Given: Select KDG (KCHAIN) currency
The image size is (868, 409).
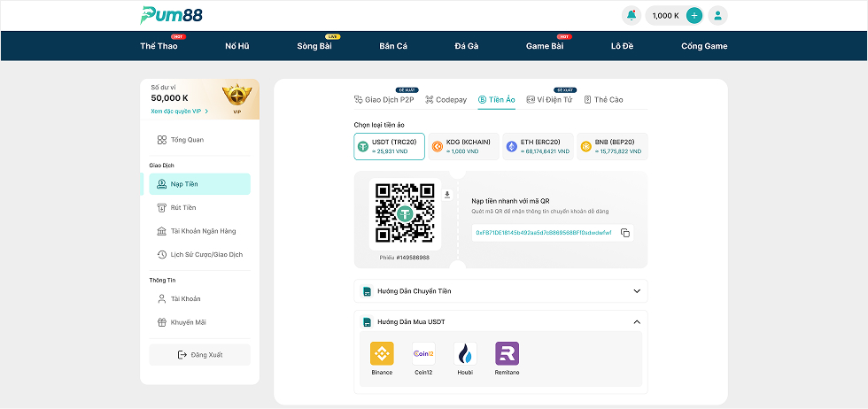Looking at the screenshot, I should pos(464,147).
